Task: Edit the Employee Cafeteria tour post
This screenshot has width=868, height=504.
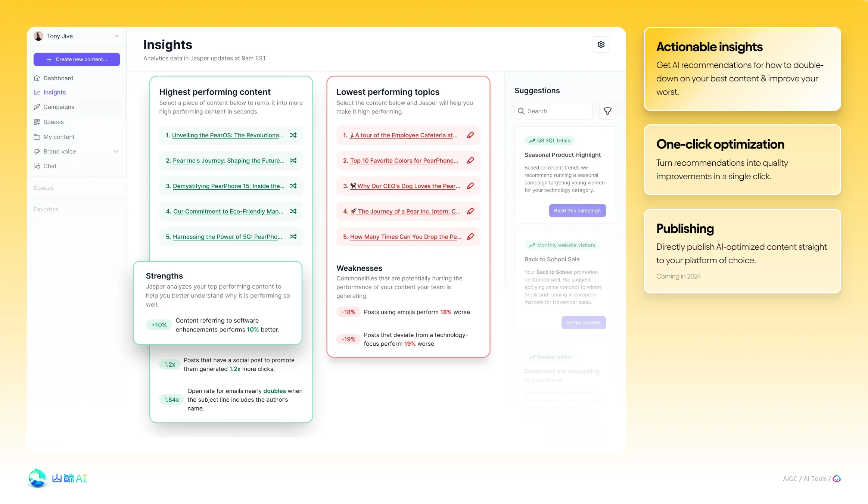Action: pos(470,135)
